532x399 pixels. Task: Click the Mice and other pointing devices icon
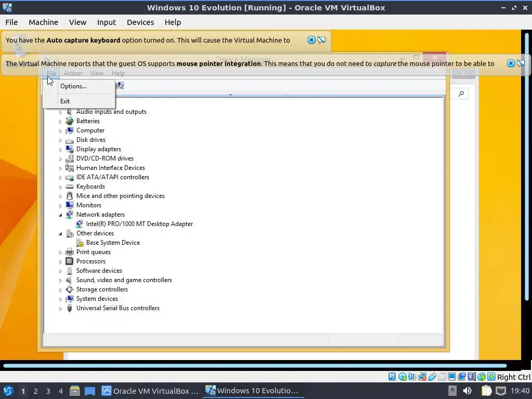point(70,196)
